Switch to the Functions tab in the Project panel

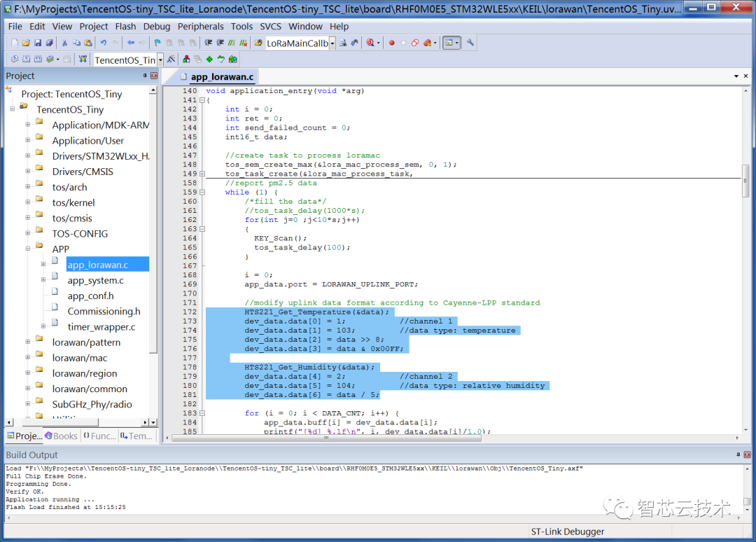tap(99, 436)
